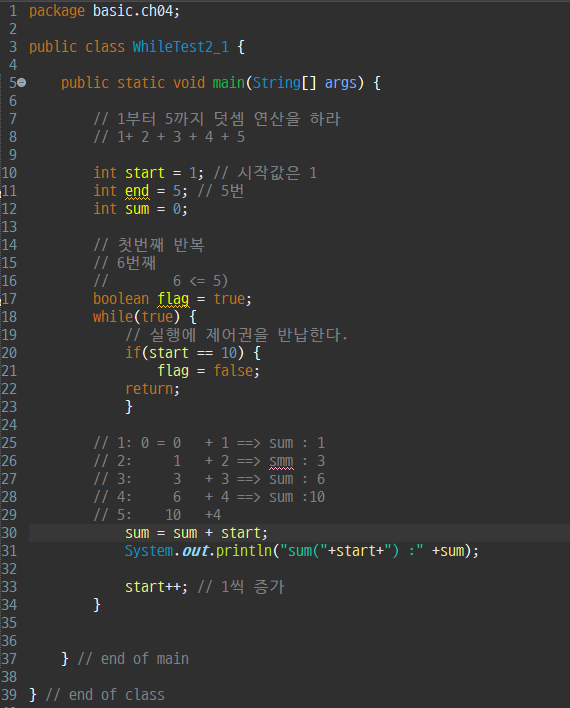The image size is (570, 708).
Task: Click the comment 5: 10 +4
Action: (157, 515)
